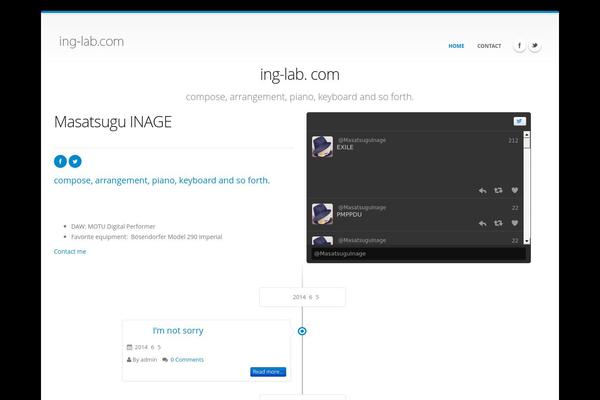
Task: Click the DAW: MOTU Digital Performer list item
Action: tap(113, 227)
